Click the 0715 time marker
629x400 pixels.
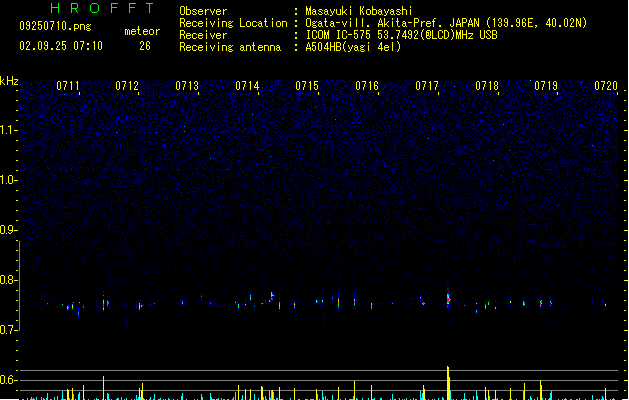(307, 86)
